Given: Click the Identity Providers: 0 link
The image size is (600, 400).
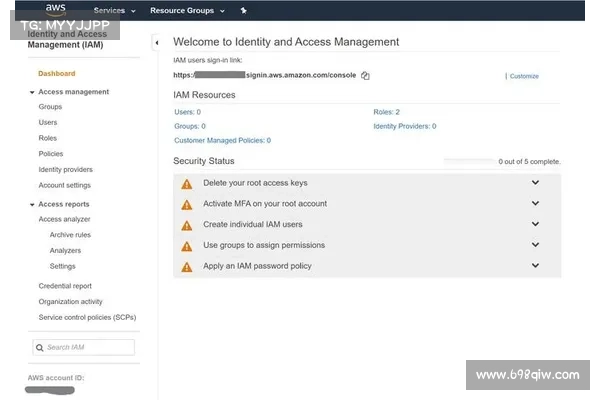Looking at the screenshot, I should tap(405, 126).
